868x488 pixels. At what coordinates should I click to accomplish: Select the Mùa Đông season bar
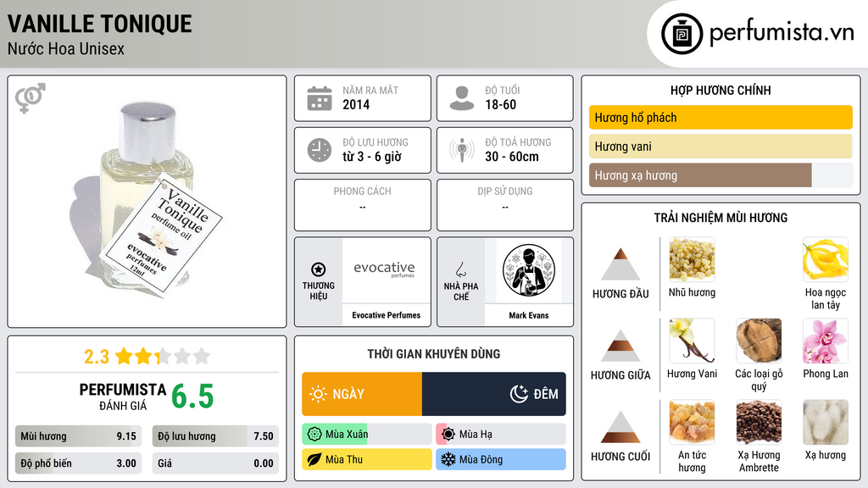pos(501,459)
